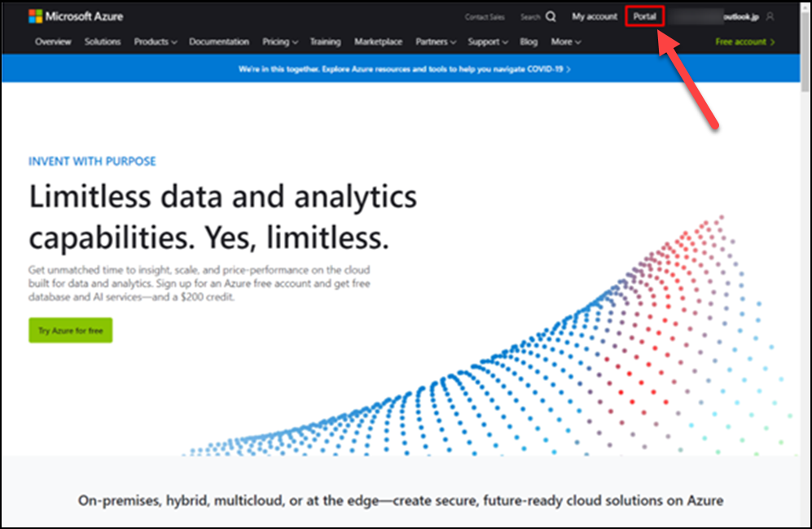Screen dimensions: 812x529
Task: Expand the Products dropdown menu
Action: click(x=156, y=42)
